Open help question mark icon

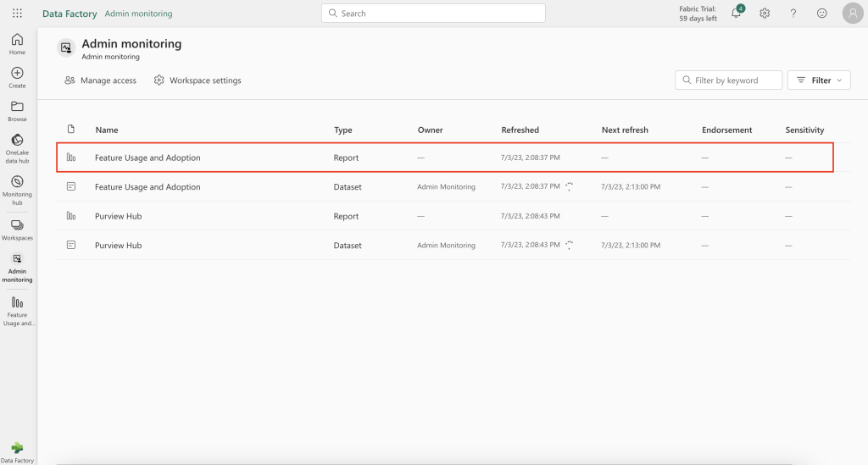click(793, 14)
